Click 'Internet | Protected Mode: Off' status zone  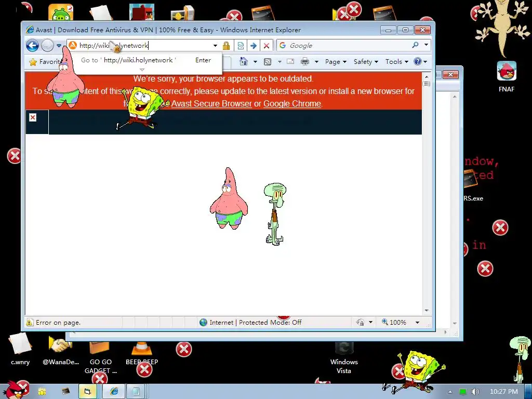[x=251, y=322]
